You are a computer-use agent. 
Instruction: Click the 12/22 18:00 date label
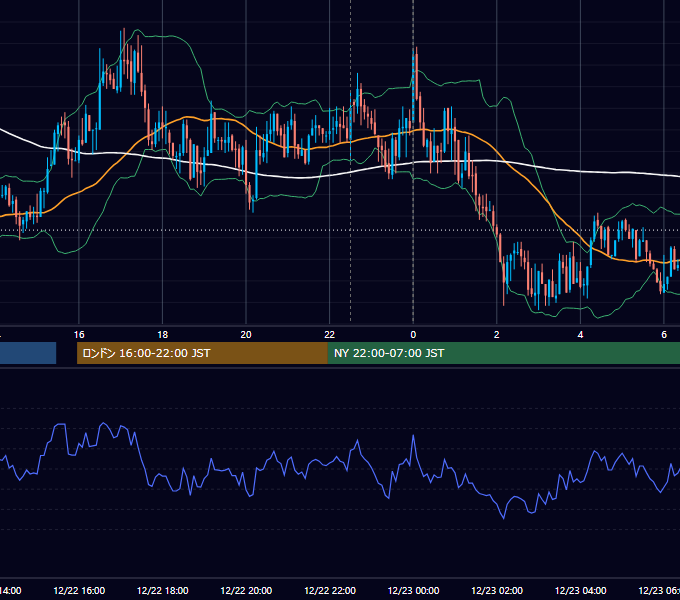click(x=163, y=590)
